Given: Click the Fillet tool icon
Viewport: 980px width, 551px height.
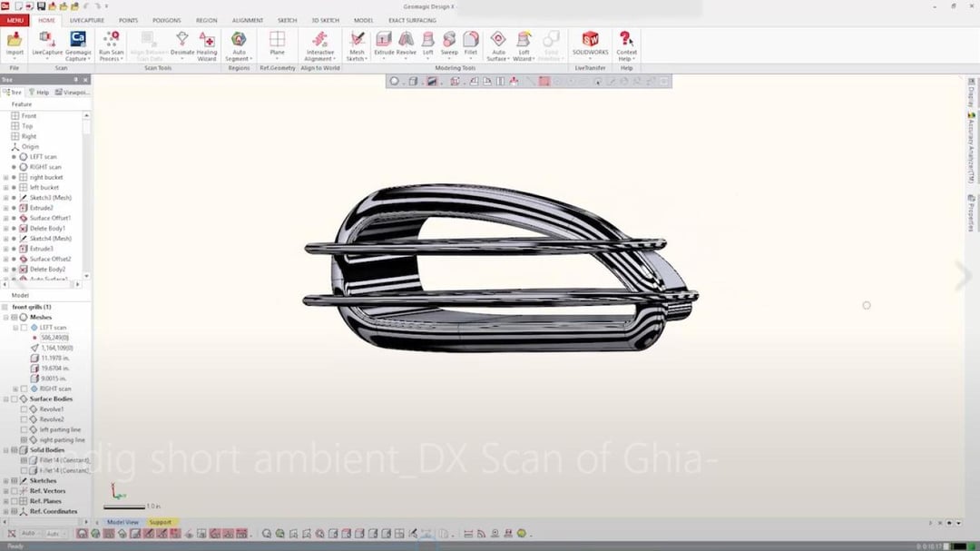Looking at the screenshot, I should [471, 40].
